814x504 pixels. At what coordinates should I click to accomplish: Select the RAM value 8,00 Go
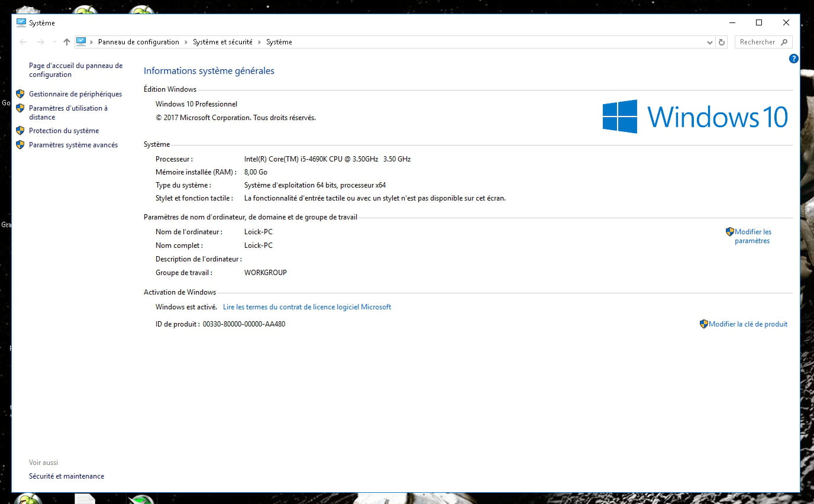(x=256, y=172)
